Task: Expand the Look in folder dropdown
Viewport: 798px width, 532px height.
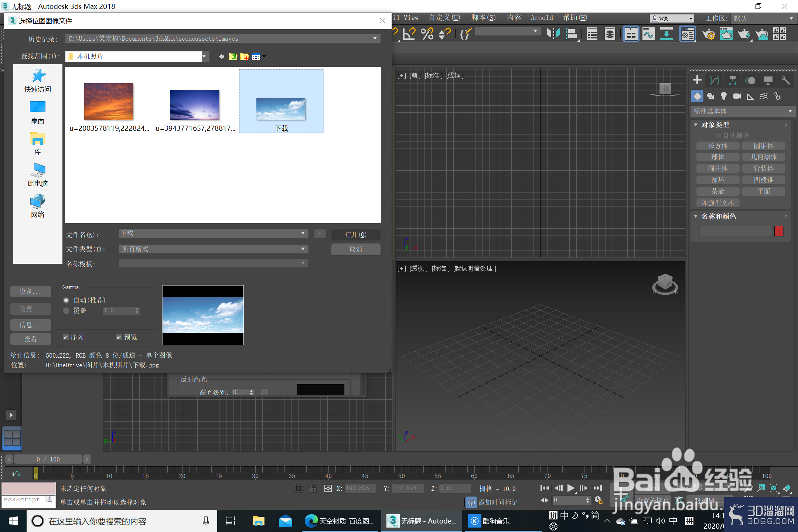Action: pos(204,57)
